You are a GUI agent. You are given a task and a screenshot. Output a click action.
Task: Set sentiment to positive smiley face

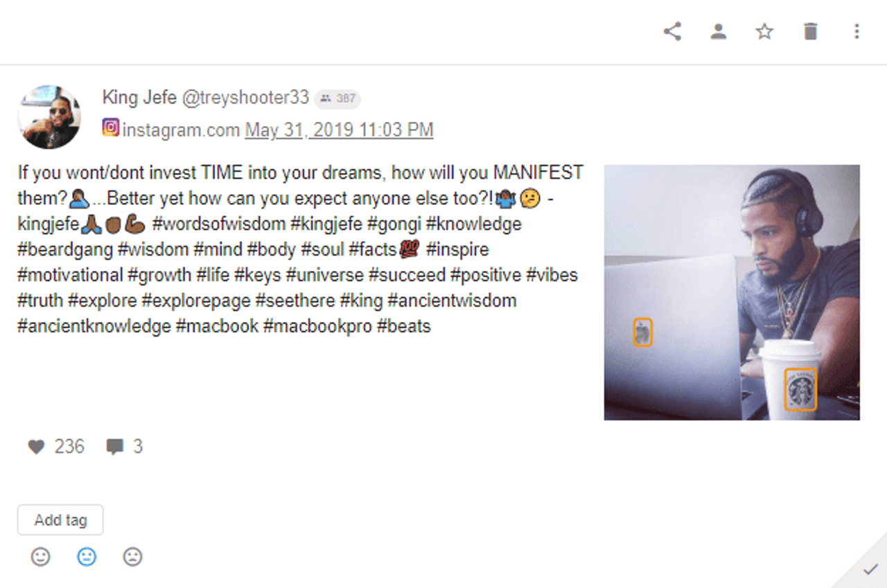(41, 557)
